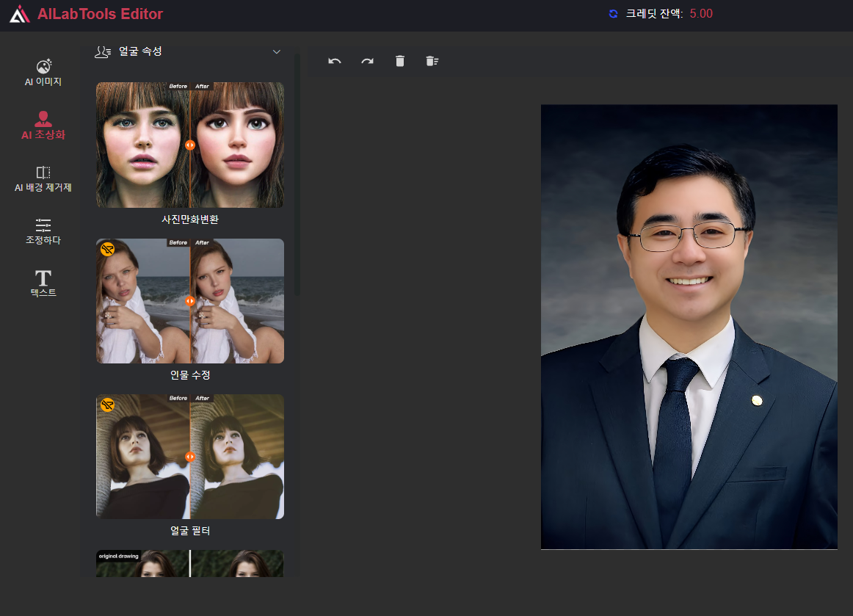Delete the selected item with trash icon
853x616 pixels.
[400, 61]
